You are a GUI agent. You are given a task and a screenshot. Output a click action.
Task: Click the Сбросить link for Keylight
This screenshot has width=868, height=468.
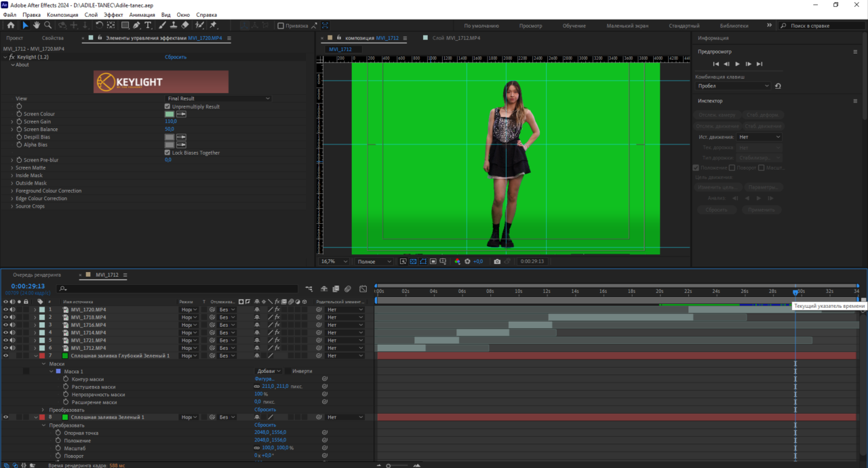[176, 57]
